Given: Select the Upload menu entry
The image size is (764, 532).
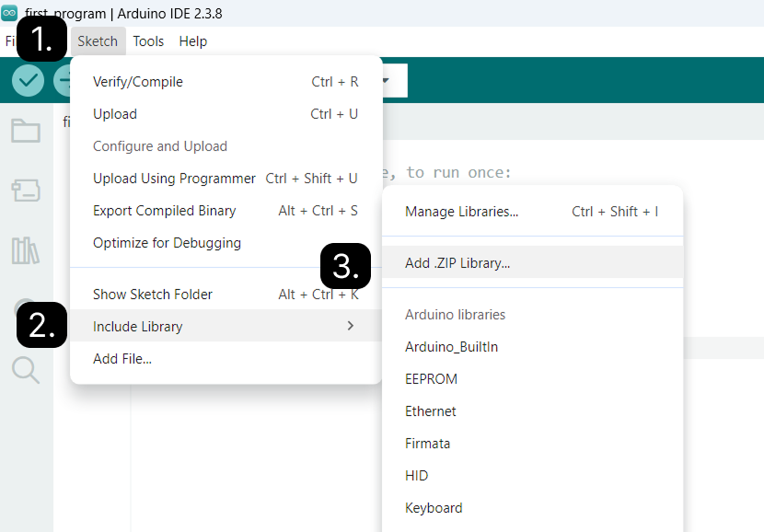Looking at the screenshot, I should [226, 114].
